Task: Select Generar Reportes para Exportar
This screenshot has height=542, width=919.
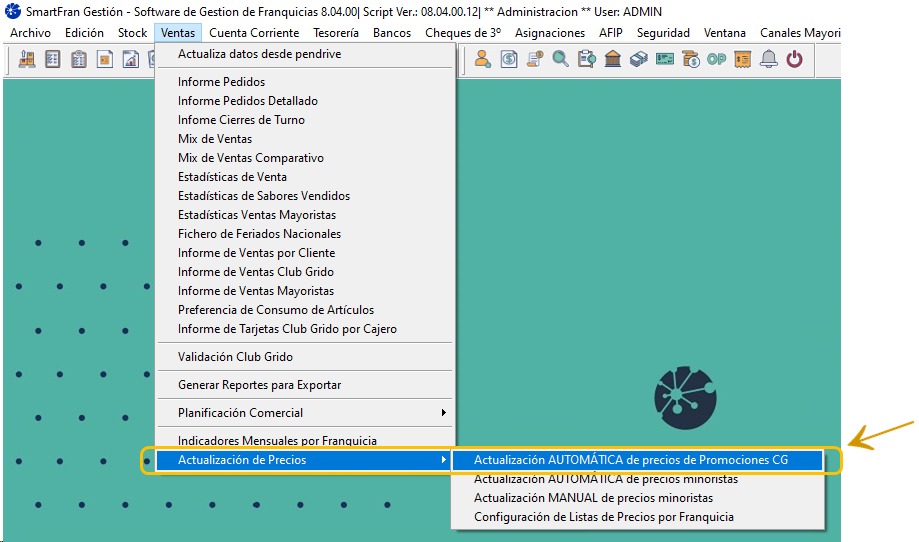Action: (x=259, y=385)
